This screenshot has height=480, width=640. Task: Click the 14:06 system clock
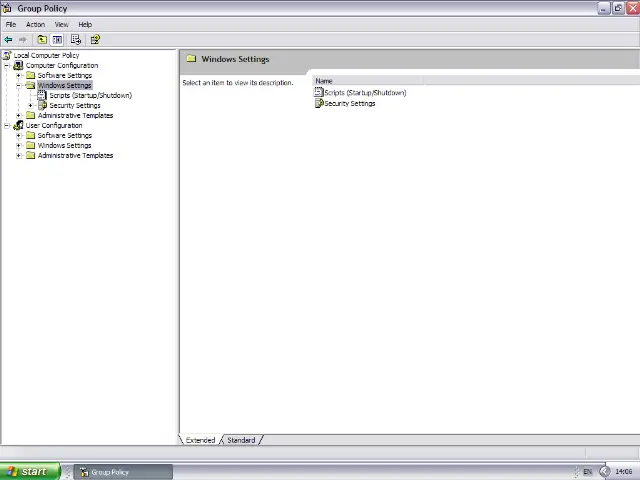click(x=623, y=471)
